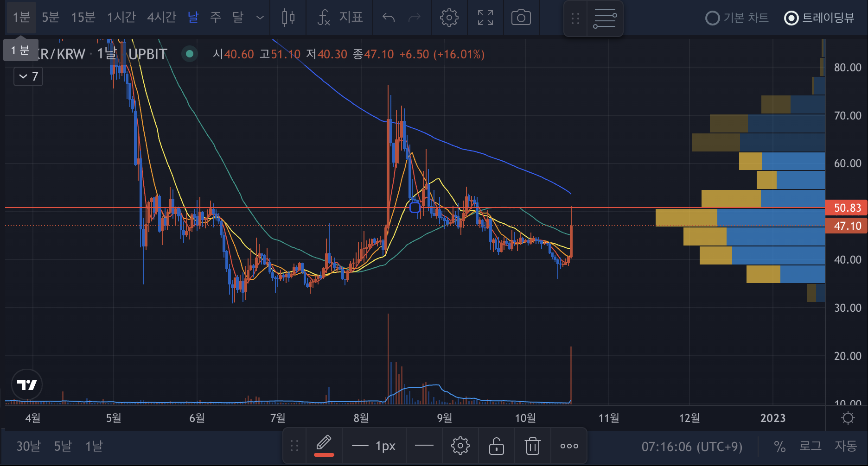868x466 pixels.
Task: Toggle the drawing lock icon
Action: [496, 446]
